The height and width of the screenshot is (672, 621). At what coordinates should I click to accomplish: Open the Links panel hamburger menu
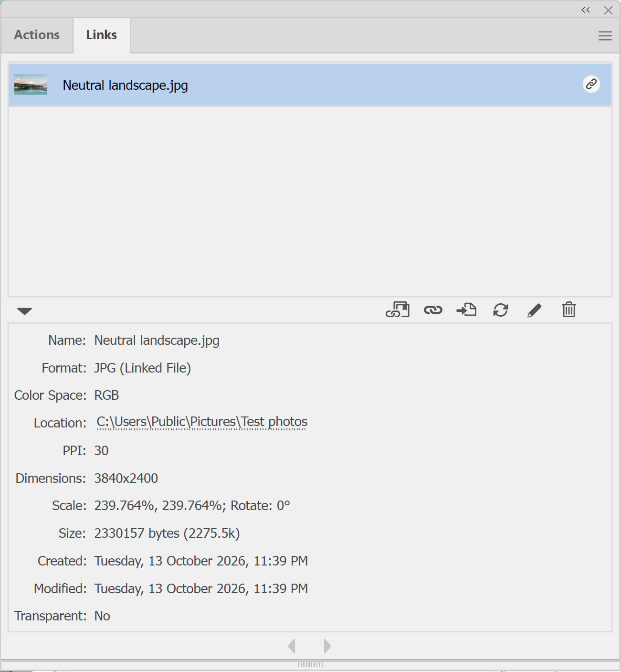point(605,36)
